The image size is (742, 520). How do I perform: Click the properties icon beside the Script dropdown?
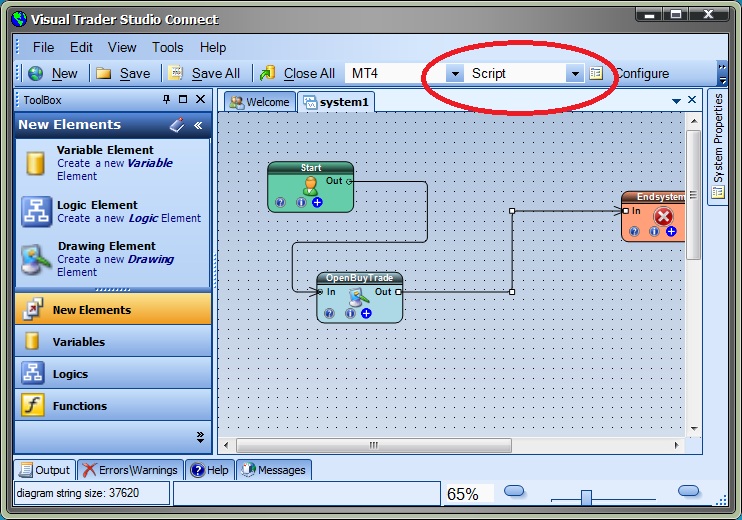[596, 73]
